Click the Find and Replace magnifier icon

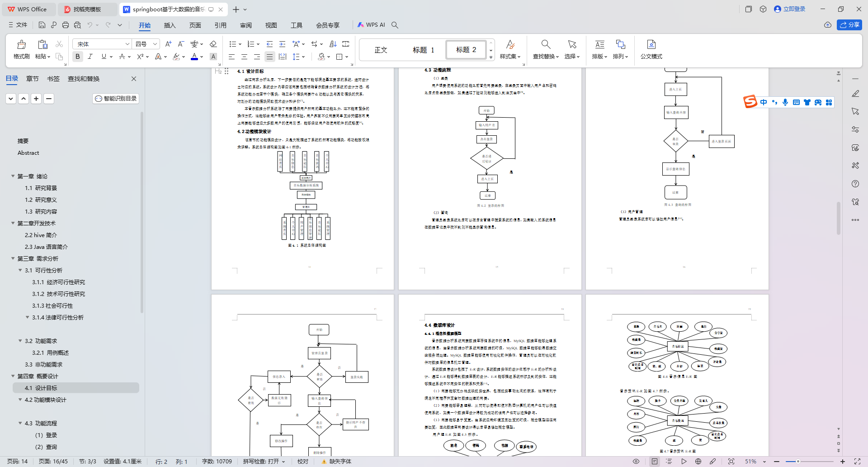pos(546,44)
